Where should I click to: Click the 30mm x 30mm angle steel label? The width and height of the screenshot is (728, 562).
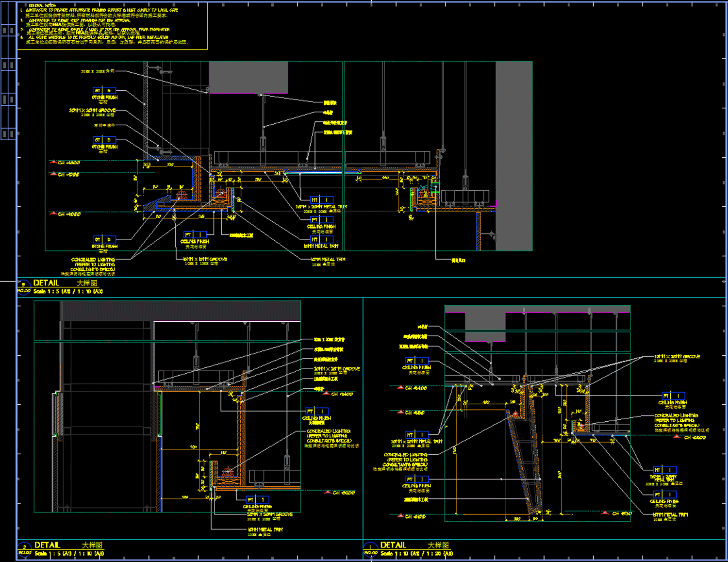click(98, 71)
